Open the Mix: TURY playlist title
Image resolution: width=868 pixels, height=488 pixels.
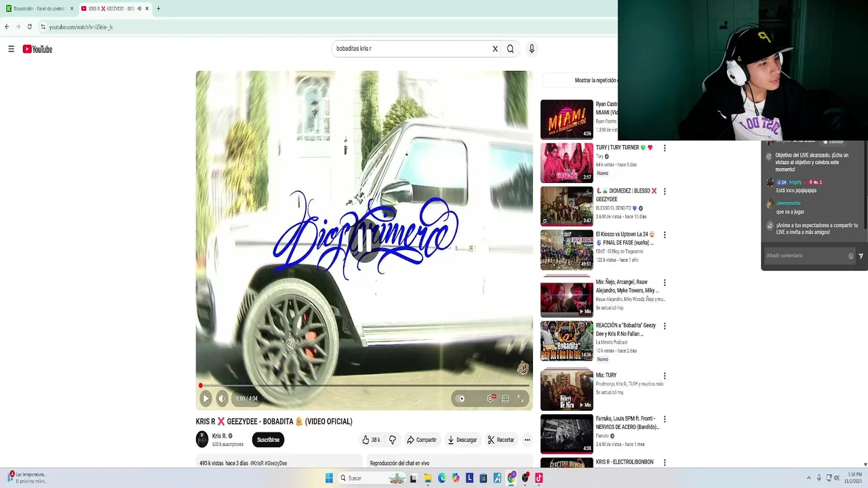point(606,375)
